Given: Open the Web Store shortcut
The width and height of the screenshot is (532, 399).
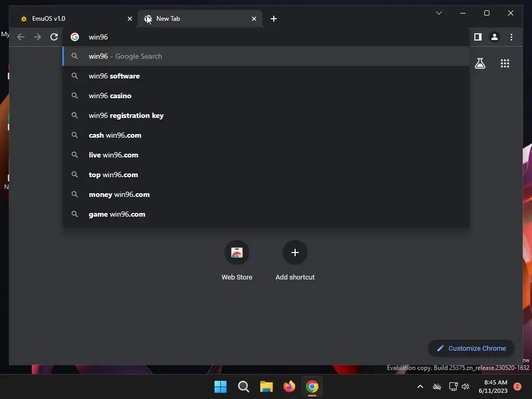Looking at the screenshot, I should (237, 261).
